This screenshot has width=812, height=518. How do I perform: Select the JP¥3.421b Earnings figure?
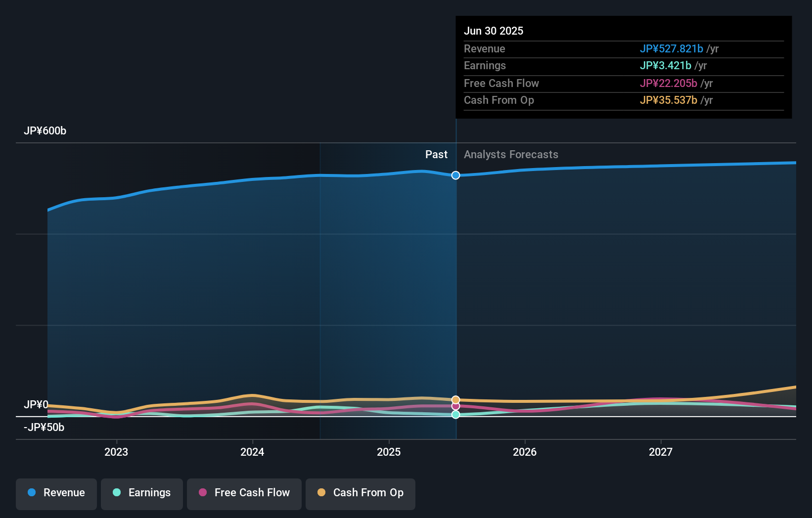[x=666, y=66]
